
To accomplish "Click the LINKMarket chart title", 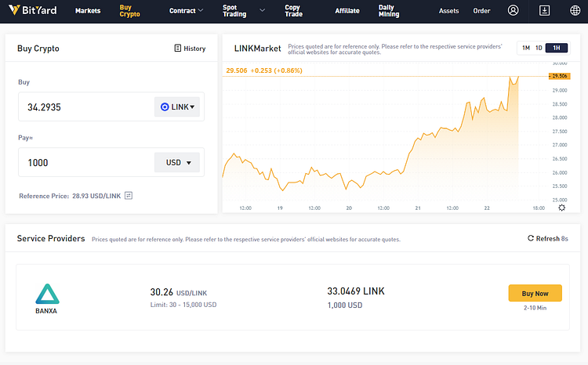I will [257, 48].
